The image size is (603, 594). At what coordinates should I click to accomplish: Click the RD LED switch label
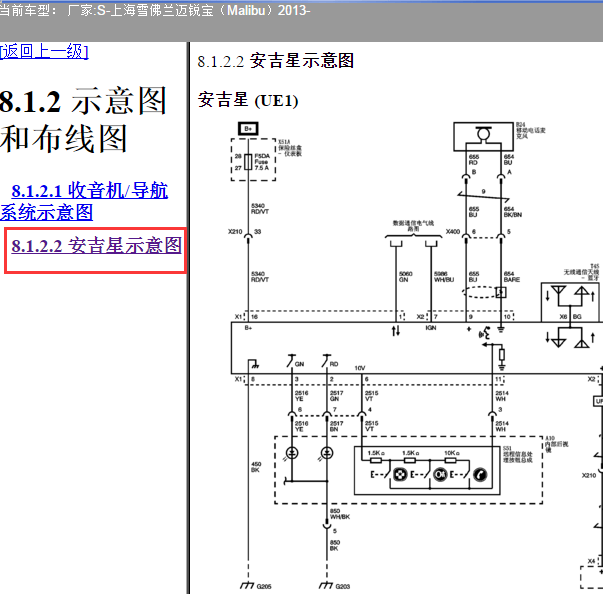click(x=334, y=364)
